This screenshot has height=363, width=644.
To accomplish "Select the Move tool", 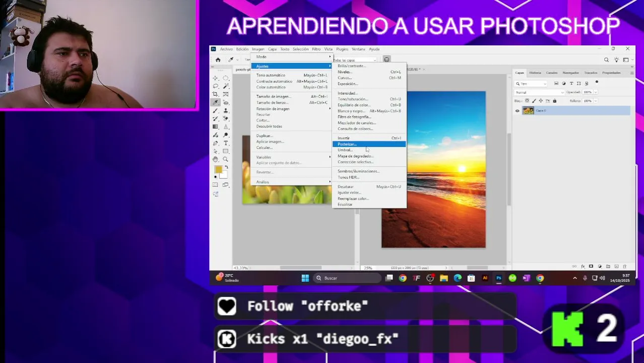I will point(216,78).
